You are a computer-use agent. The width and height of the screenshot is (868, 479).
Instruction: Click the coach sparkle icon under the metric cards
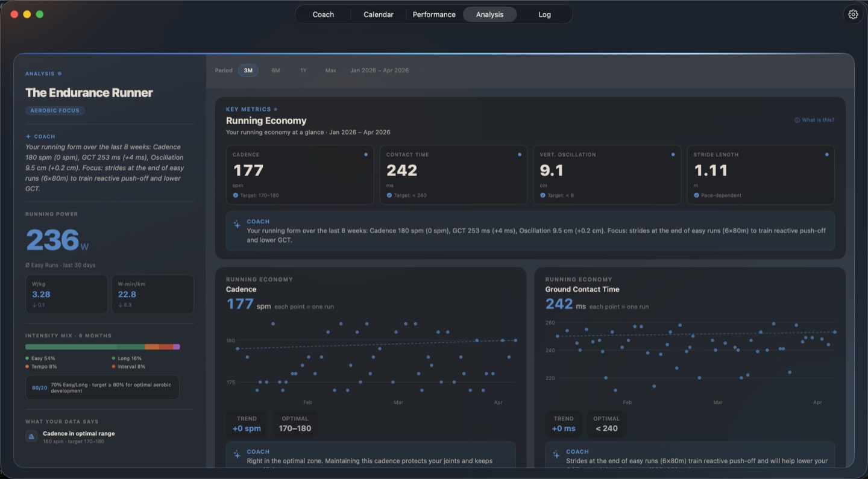pyautogui.click(x=236, y=225)
